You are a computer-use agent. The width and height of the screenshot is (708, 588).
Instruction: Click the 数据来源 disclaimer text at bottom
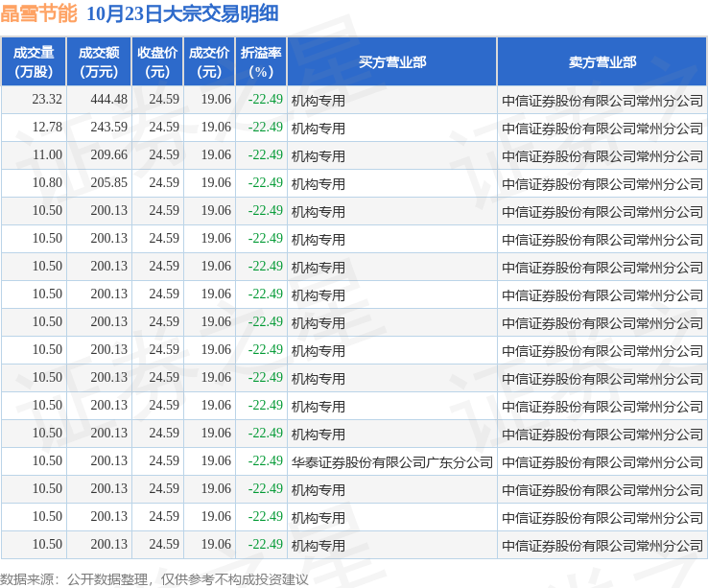153,578
